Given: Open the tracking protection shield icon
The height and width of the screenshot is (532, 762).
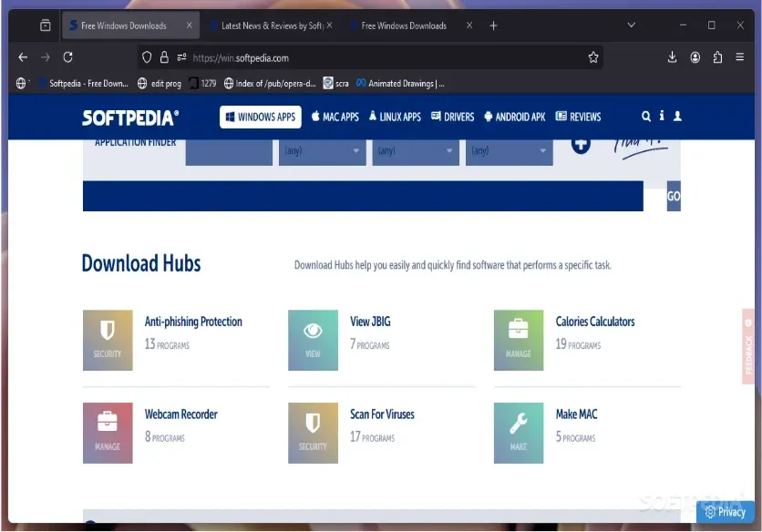Looking at the screenshot, I should (x=147, y=57).
